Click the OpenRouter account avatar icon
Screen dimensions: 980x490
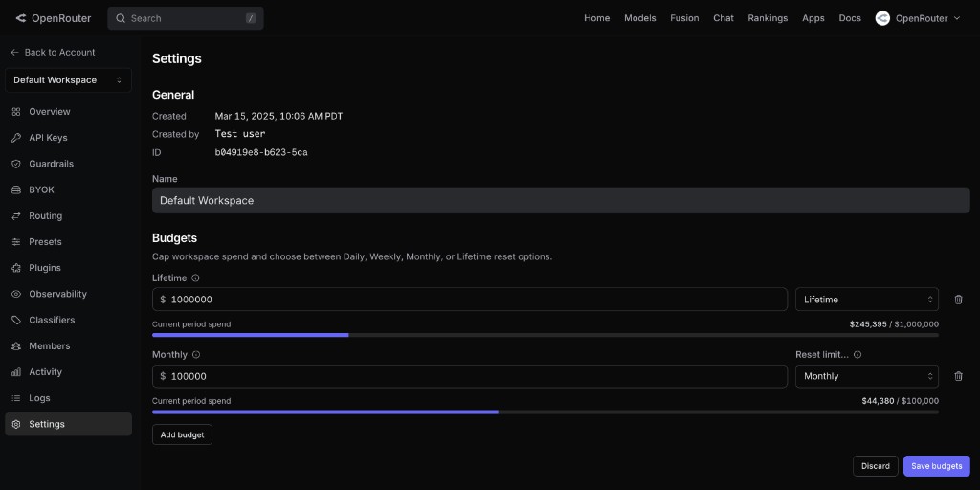(882, 18)
